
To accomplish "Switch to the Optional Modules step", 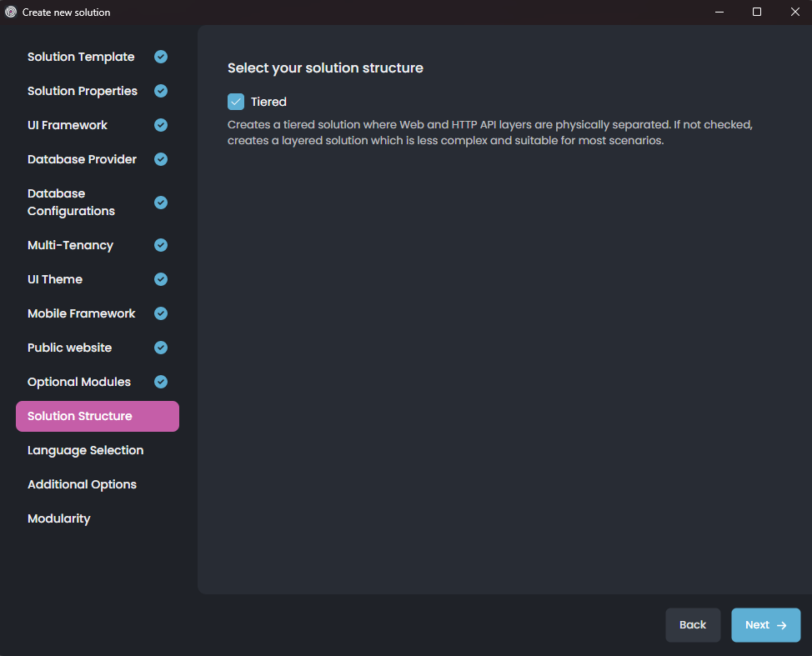I will coord(79,382).
